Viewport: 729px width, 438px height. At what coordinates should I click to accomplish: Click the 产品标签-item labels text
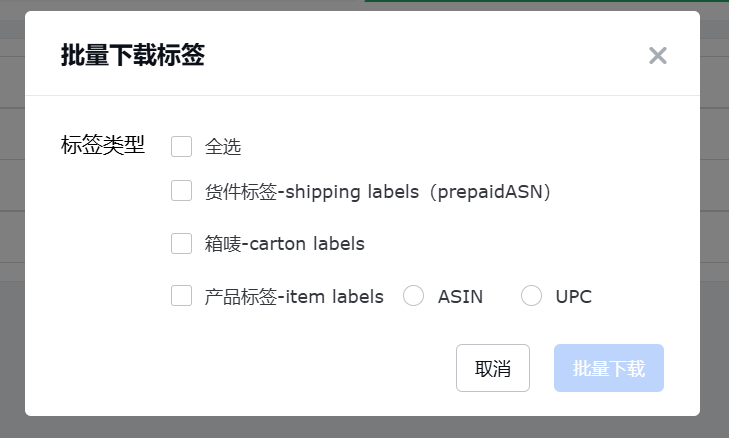pos(294,296)
